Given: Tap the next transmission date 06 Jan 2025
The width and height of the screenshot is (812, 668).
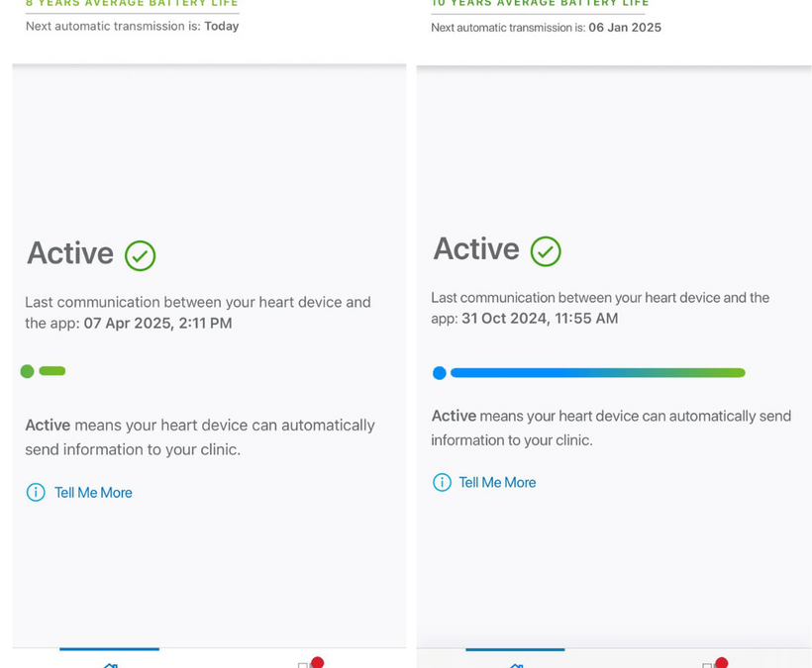Looking at the screenshot, I should [x=625, y=28].
